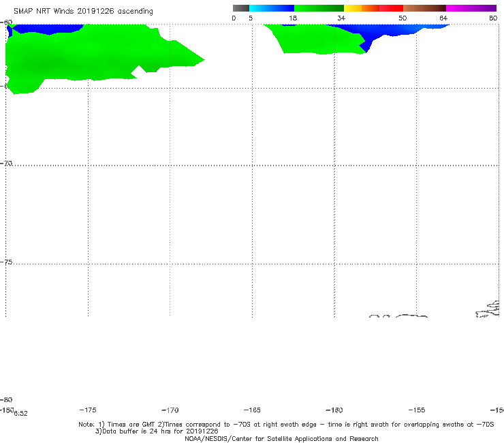Click the color bar label '50'
This screenshot has height=443, width=504.
click(403, 18)
